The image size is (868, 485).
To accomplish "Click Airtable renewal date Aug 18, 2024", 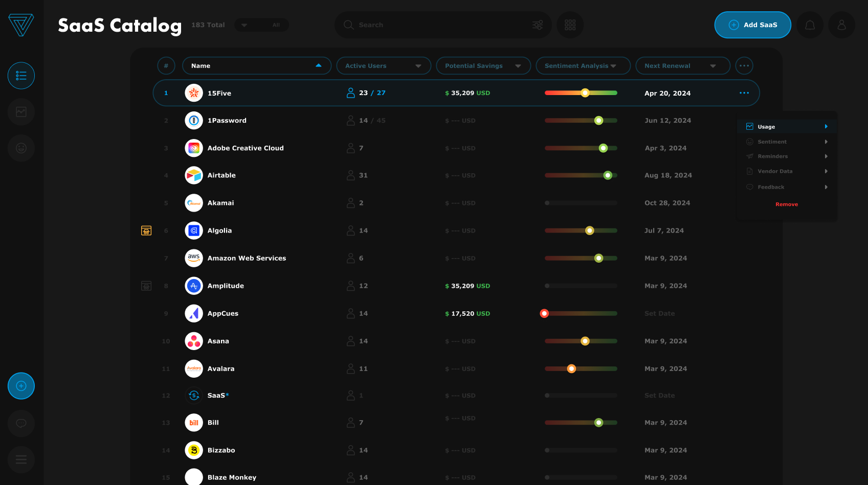I will pos(668,175).
